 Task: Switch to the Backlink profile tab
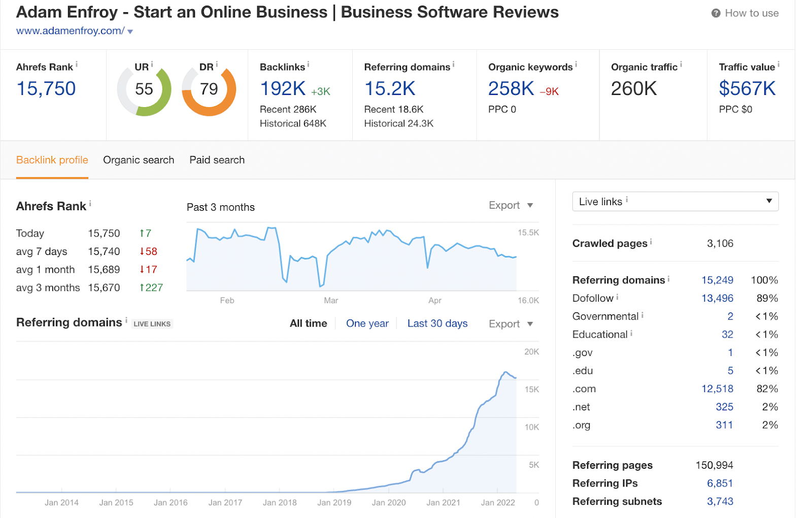click(52, 160)
